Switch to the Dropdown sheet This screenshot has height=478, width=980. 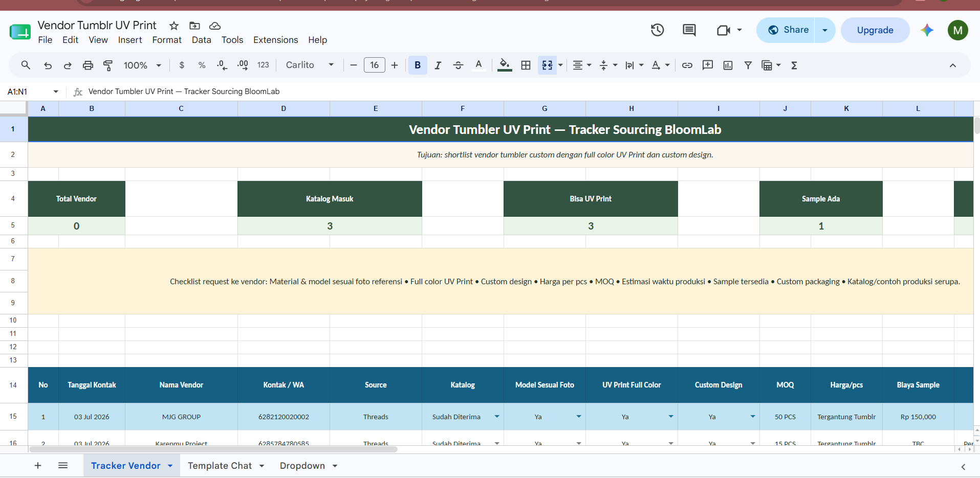point(302,466)
